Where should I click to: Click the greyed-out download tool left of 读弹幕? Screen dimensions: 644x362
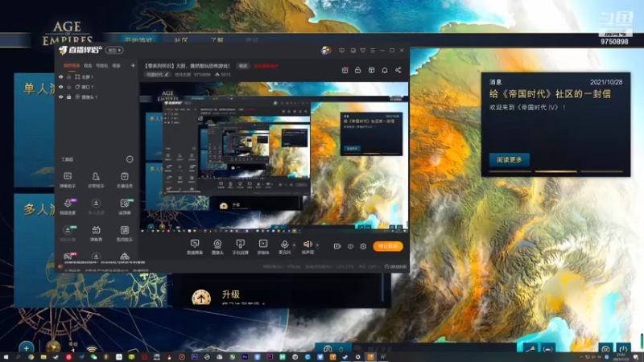[96, 207]
